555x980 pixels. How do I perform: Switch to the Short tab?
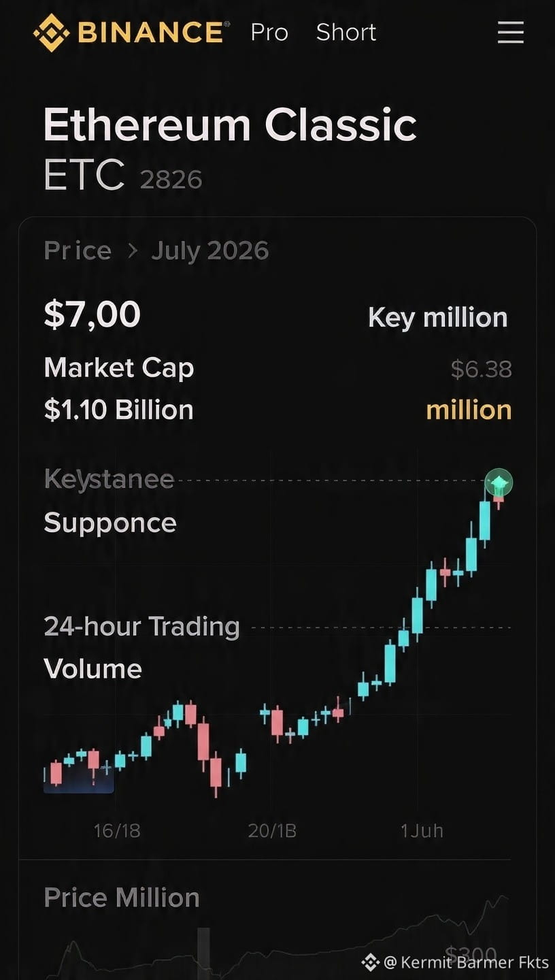pyautogui.click(x=346, y=32)
